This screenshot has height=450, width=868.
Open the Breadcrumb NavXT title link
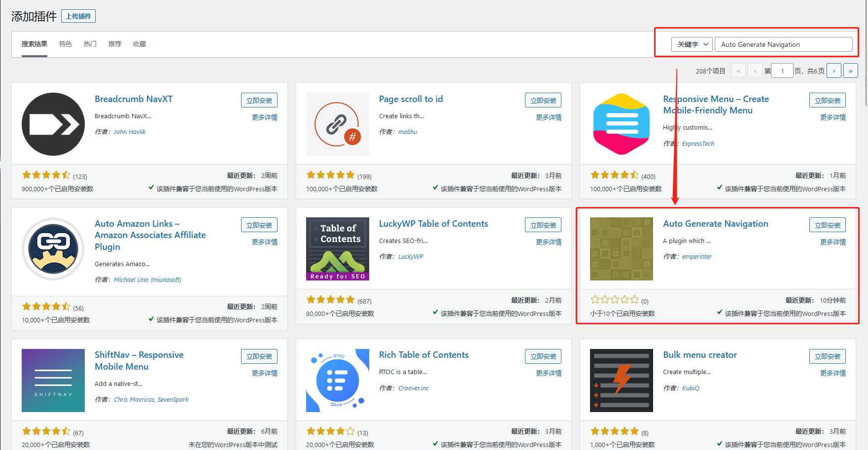point(134,99)
